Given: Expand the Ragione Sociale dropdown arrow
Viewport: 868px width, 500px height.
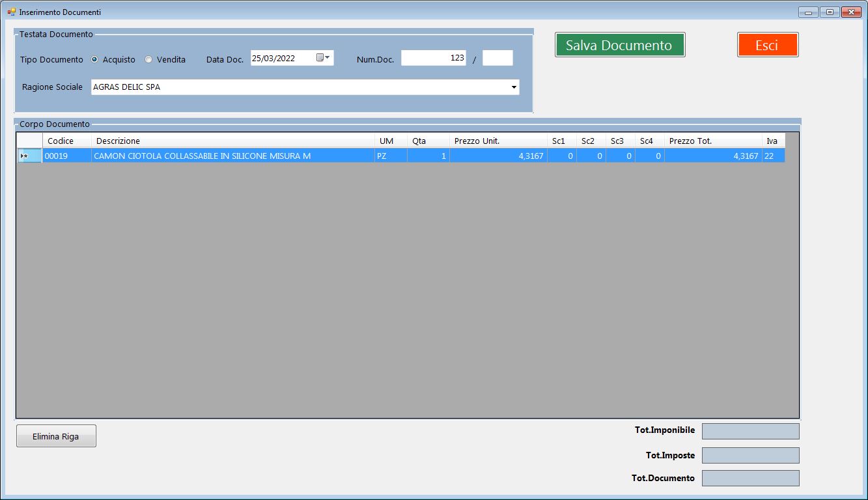Looking at the screenshot, I should pyautogui.click(x=514, y=87).
